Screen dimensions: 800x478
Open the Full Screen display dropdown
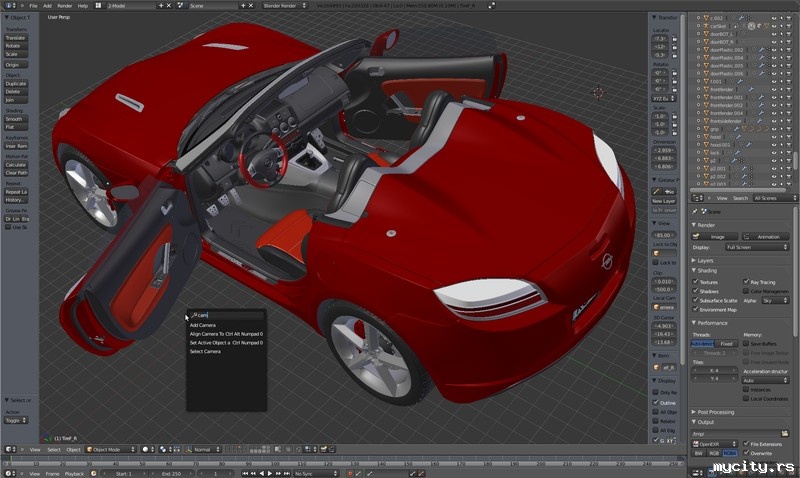click(x=757, y=247)
